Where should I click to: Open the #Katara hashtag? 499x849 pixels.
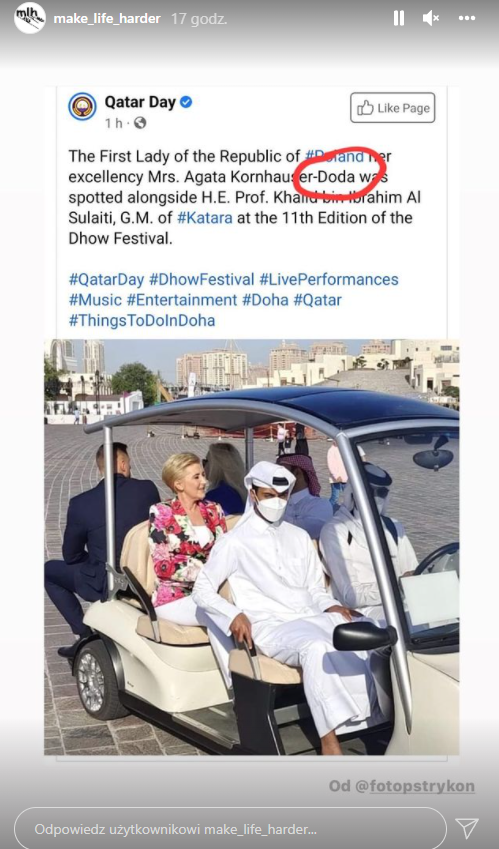pyautogui.click(x=205, y=218)
